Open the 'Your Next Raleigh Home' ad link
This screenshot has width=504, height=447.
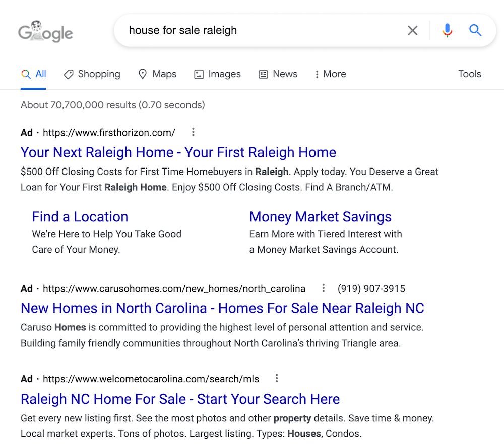(178, 152)
